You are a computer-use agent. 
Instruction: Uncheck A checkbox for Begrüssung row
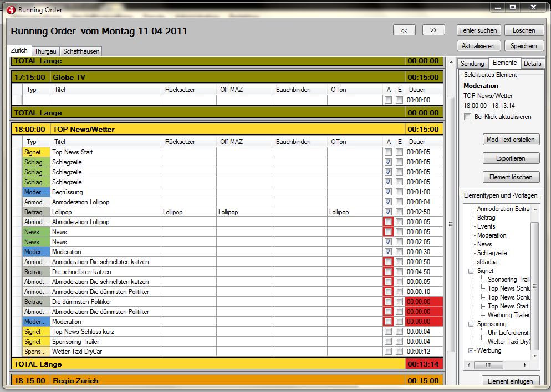pos(388,192)
